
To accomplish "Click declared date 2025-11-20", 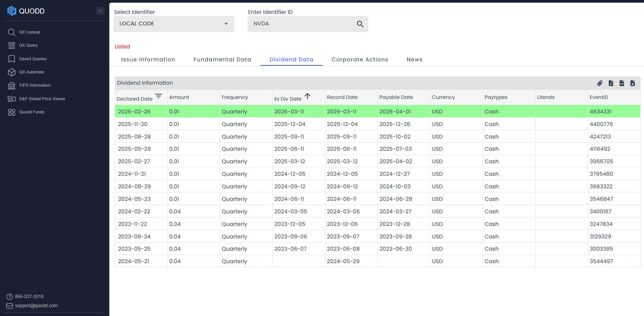I will coord(133,124).
